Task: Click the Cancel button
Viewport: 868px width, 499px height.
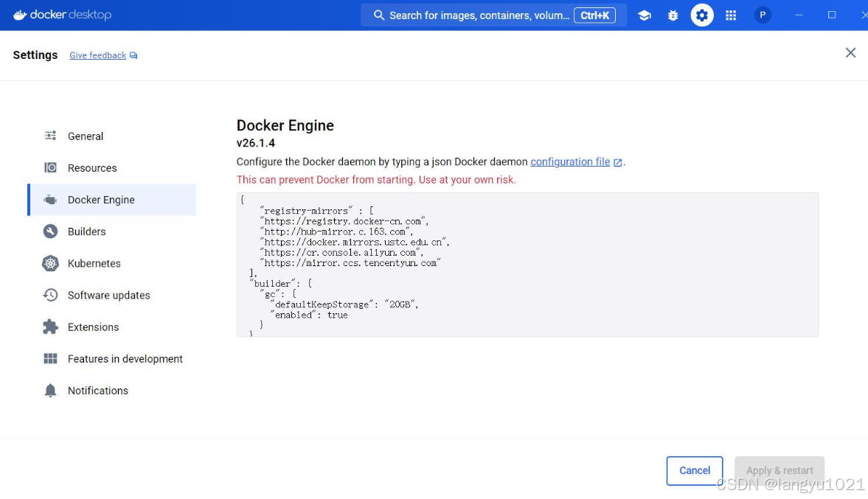Action: (x=695, y=471)
